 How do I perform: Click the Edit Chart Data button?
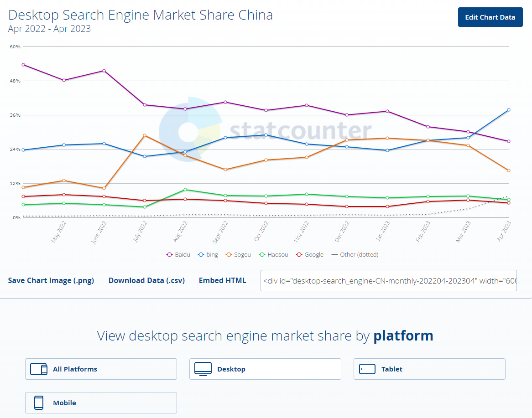click(x=490, y=17)
